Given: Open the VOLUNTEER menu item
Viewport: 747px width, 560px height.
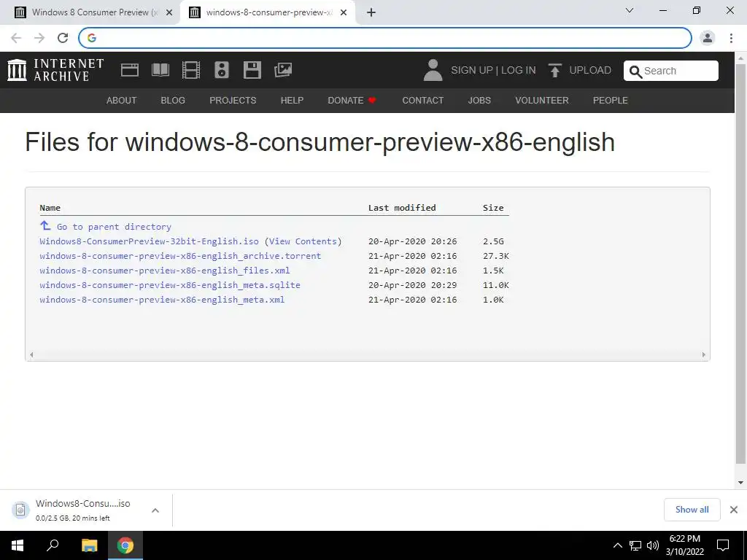Looking at the screenshot, I should tap(542, 101).
